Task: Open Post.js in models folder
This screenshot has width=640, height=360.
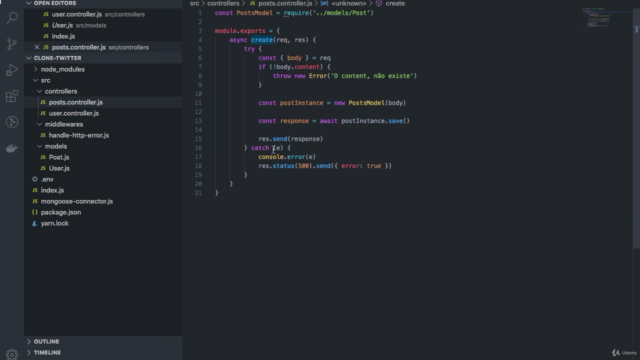Action: point(103,158)
